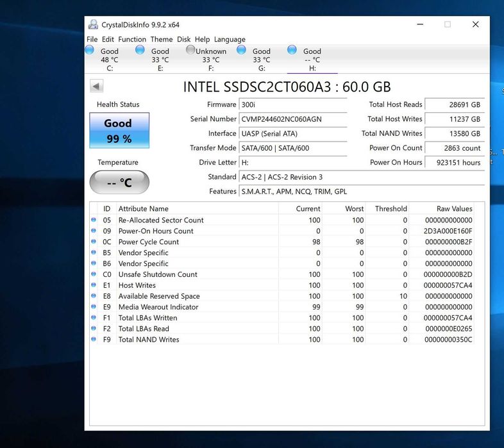Click Power On Hours value 923151 hours
This screenshot has height=448, width=504.
click(x=455, y=162)
